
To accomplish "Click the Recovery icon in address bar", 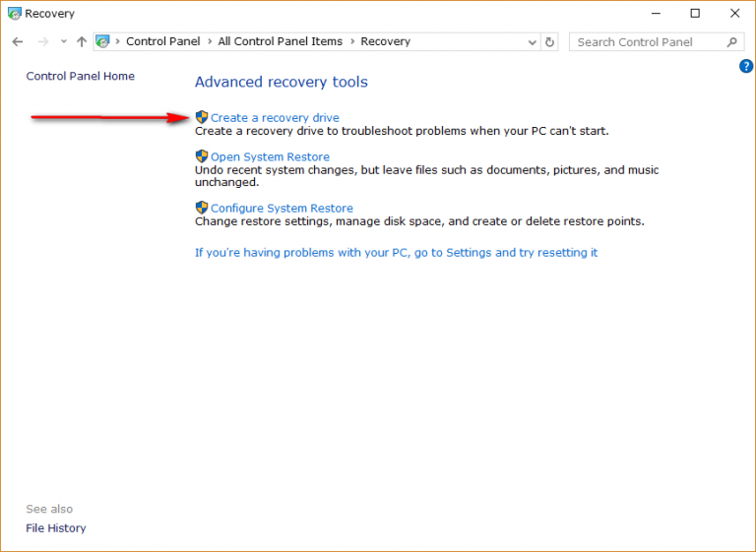I will click(x=102, y=41).
